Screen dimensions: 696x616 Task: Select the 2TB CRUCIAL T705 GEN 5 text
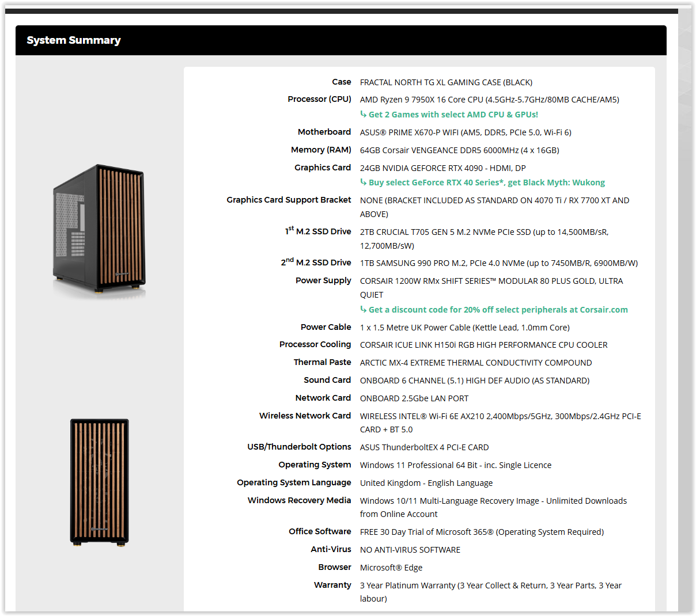[484, 239]
